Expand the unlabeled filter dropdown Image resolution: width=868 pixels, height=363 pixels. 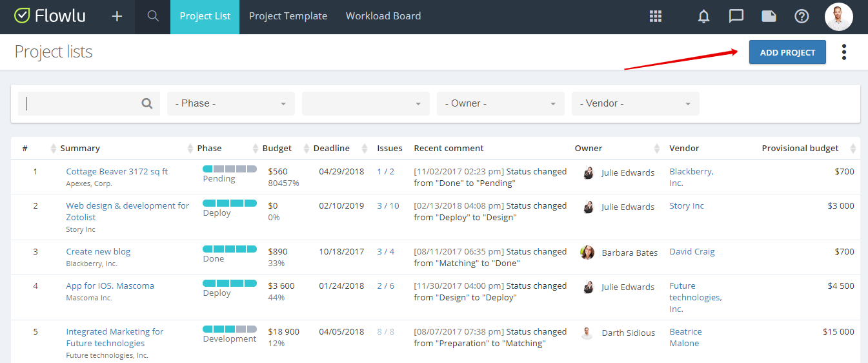tap(366, 103)
